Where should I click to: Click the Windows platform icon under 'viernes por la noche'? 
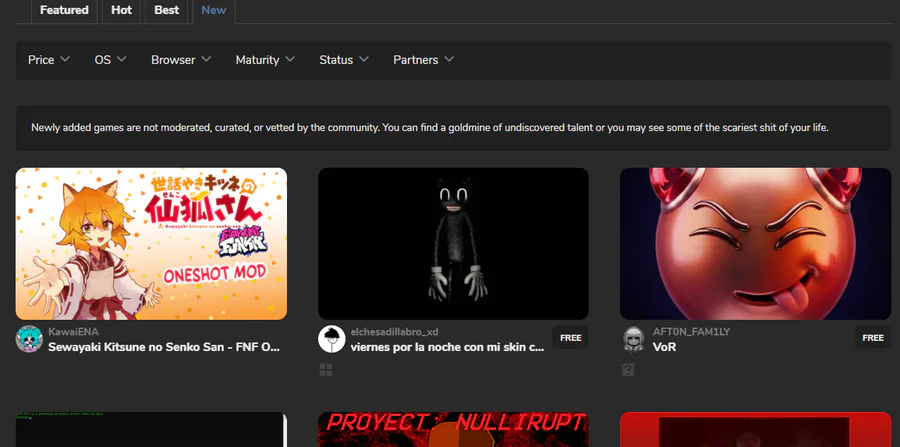point(325,370)
